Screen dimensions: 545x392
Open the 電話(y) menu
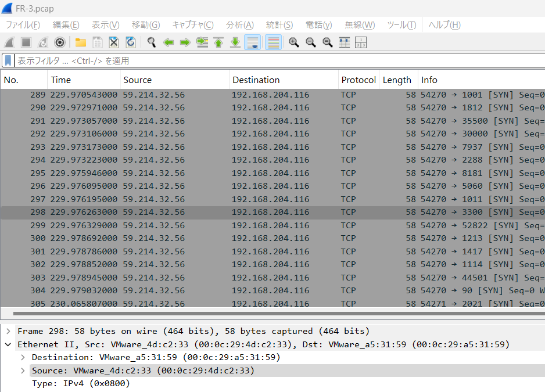(319, 24)
